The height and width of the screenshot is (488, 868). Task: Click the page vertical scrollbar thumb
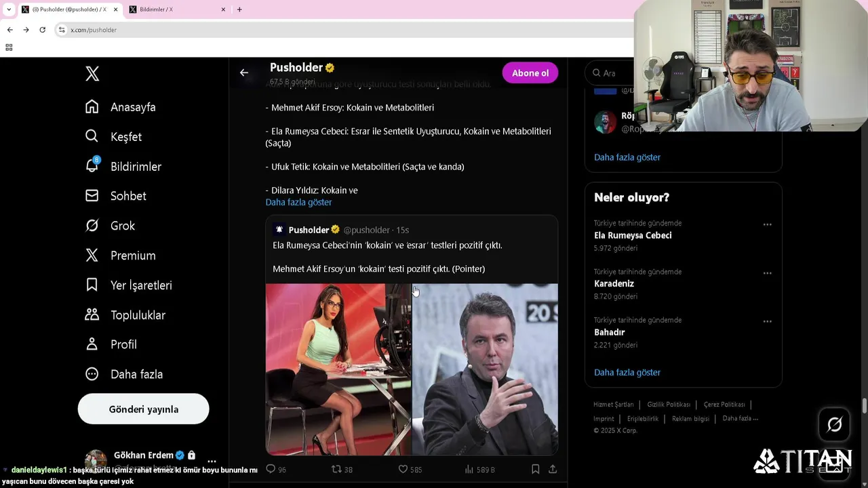tap(864, 405)
